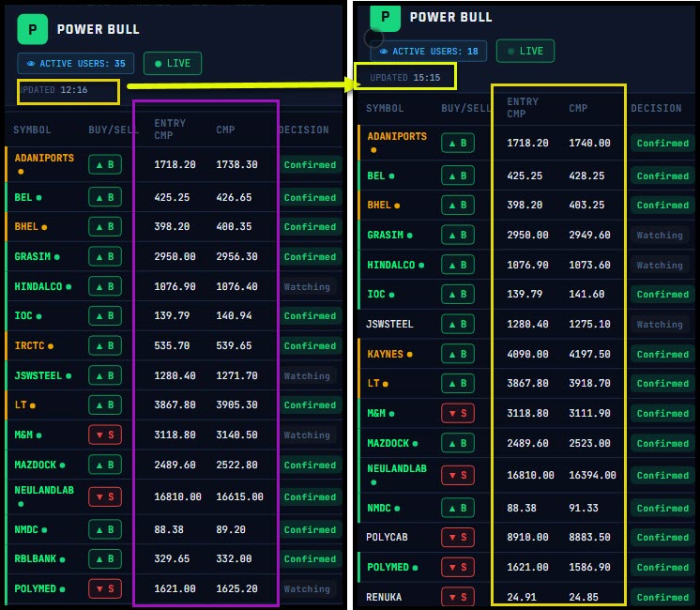Click the UPDATED 12:16 timestamp

coord(53,90)
